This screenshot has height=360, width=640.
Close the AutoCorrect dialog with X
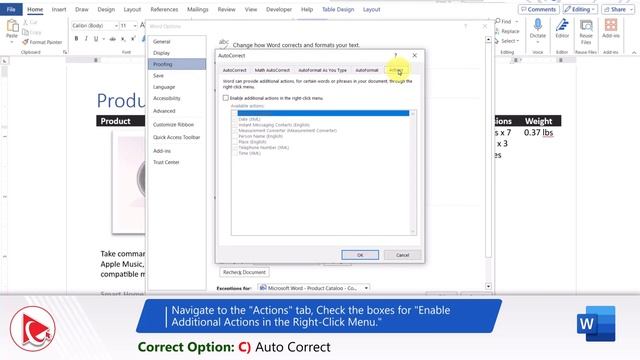(414, 55)
